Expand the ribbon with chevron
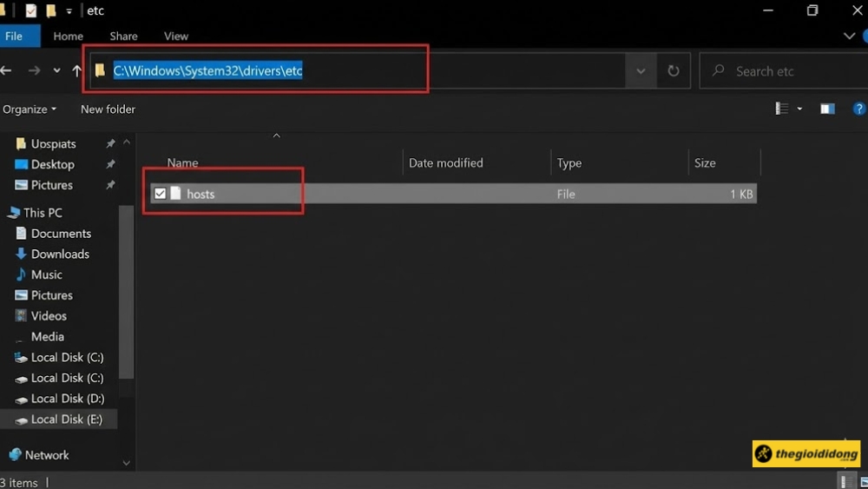Viewport: 868px width, 489px height. pyautogui.click(x=849, y=36)
